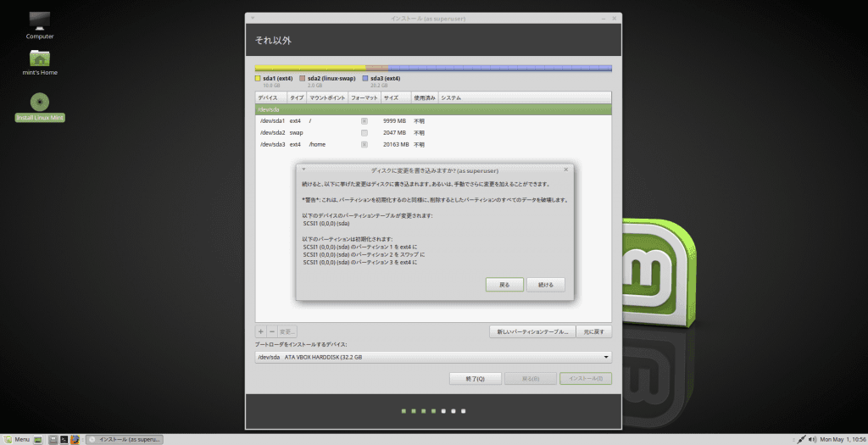The width and height of the screenshot is (868, 445).
Task: Click the 新しいパーティションテーブル... button
Action: 532,331
